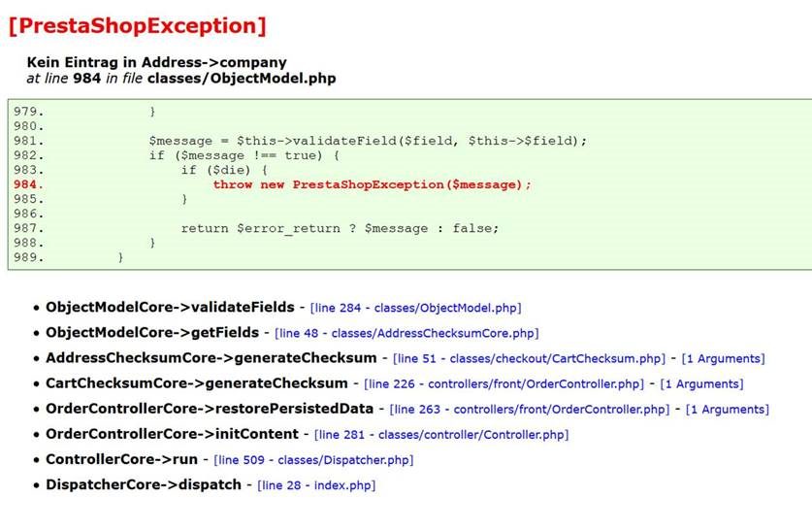Show arguments for OrderControllerCore->restorePersistedData

(727, 410)
